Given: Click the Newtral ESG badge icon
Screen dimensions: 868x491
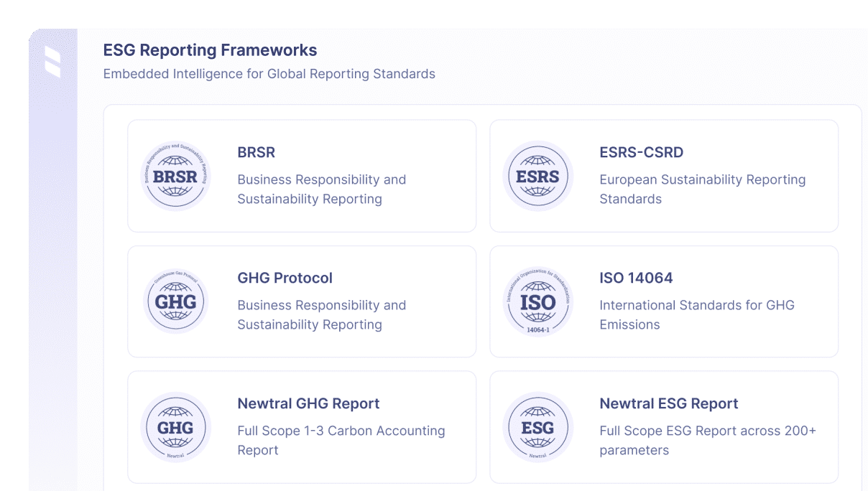Looking at the screenshot, I should pos(537,427).
